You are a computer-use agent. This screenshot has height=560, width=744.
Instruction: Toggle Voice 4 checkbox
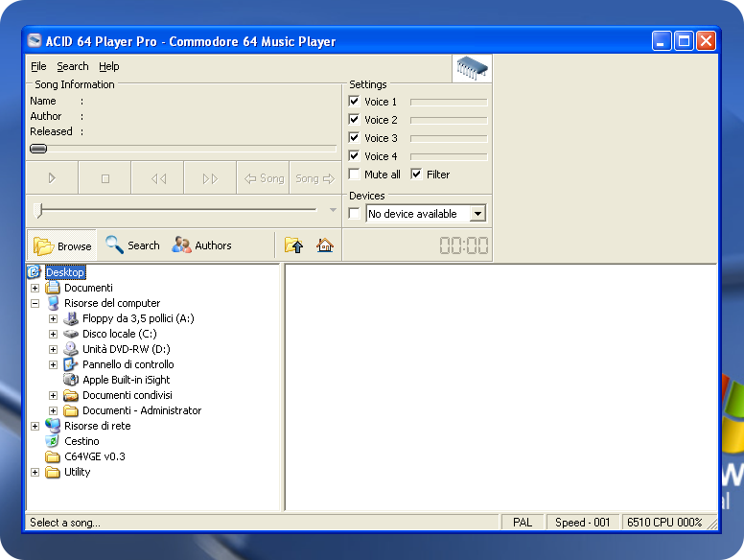pos(354,155)
